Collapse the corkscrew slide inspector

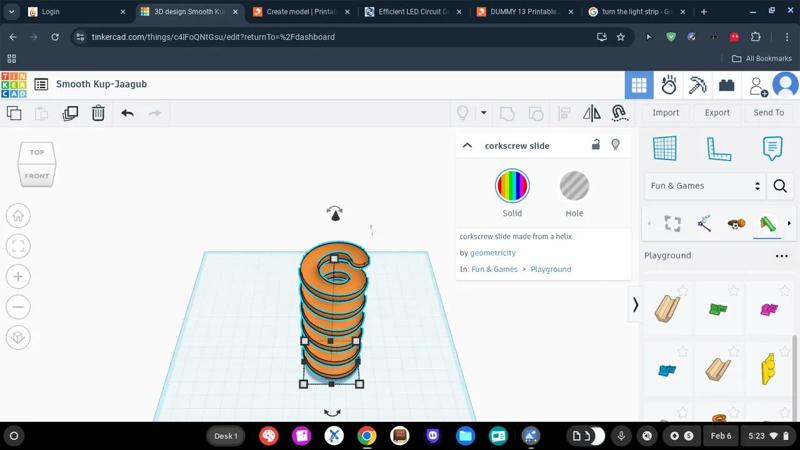pos(467,145)
